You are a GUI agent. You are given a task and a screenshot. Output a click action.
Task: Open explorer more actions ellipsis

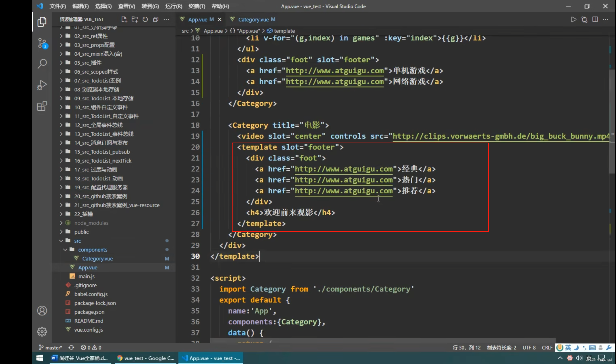(x=166, y=19)
